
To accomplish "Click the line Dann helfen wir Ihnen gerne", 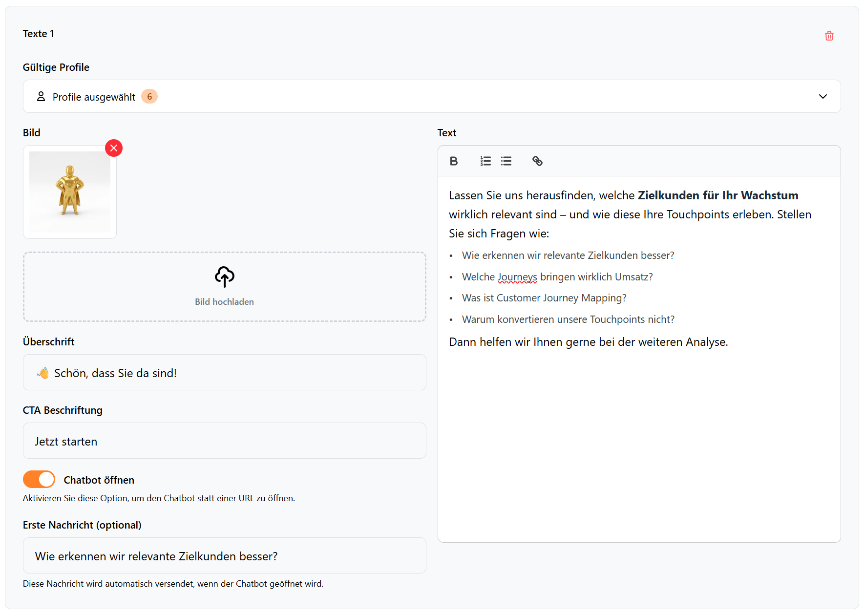I will (589, 342).
